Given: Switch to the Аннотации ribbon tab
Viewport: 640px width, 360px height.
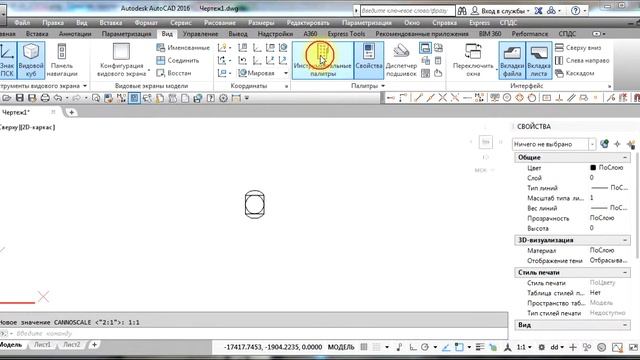Looking at the screenshot, I should [x=75, y=34].
